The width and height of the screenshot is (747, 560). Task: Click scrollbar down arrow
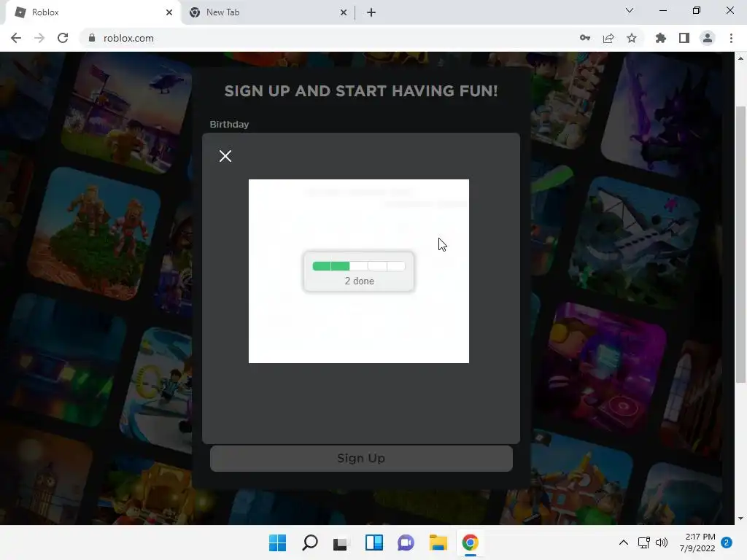740,518
